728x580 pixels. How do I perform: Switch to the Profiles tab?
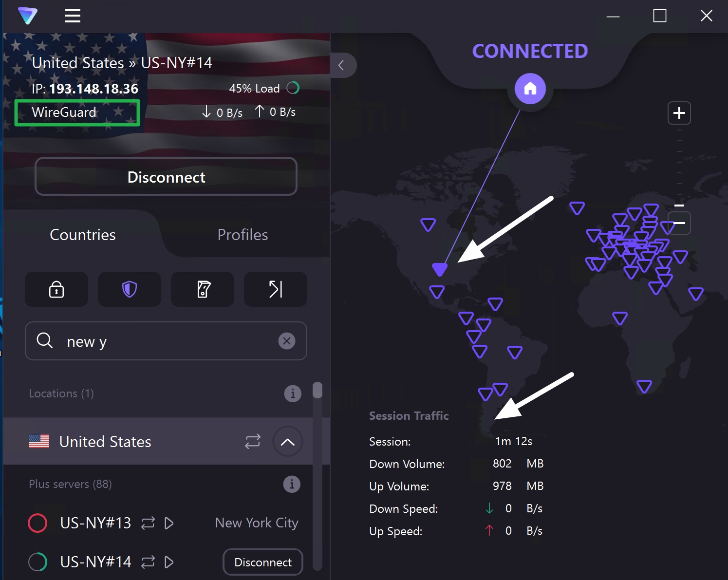[x=242, y=235]
